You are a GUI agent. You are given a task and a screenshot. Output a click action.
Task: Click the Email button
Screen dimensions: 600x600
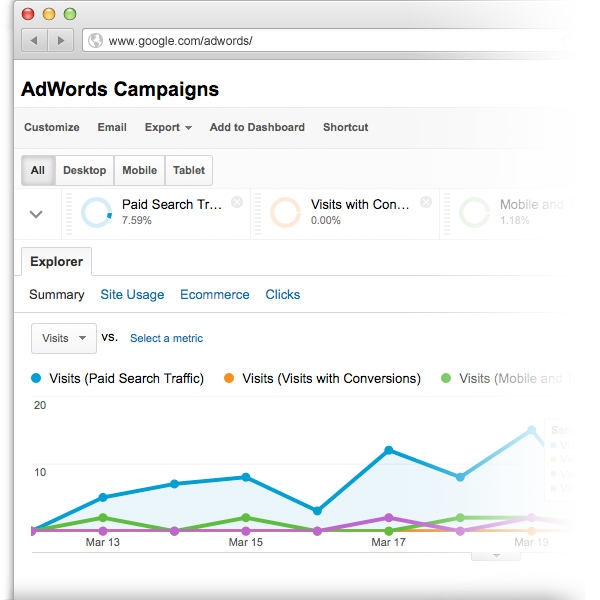(x=112, y=127)
